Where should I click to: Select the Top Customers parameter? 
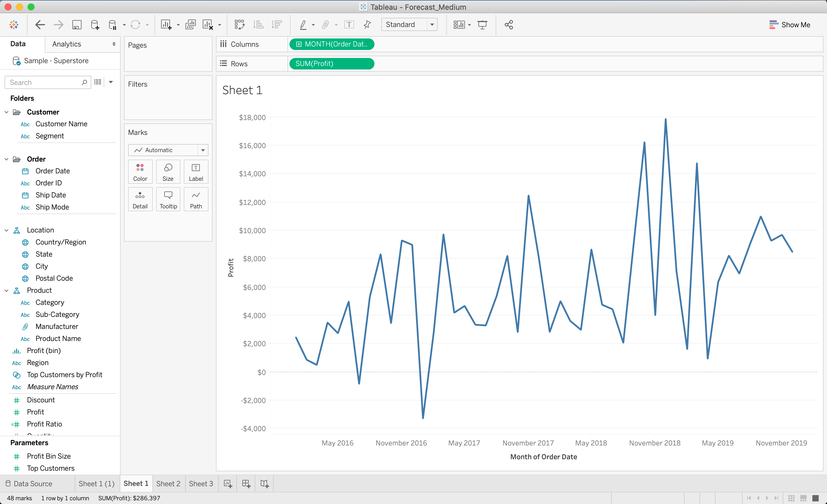(51, 468)
